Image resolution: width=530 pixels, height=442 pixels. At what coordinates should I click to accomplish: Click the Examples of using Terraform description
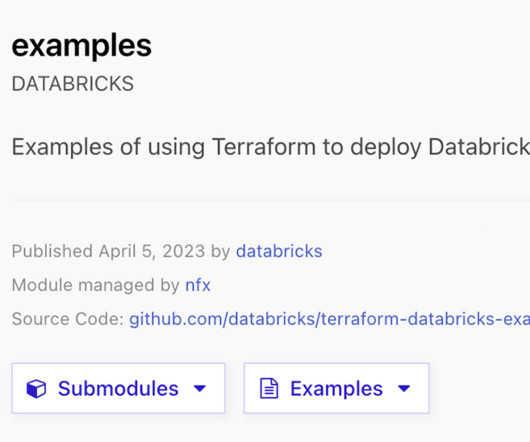(x=271, y=147)
